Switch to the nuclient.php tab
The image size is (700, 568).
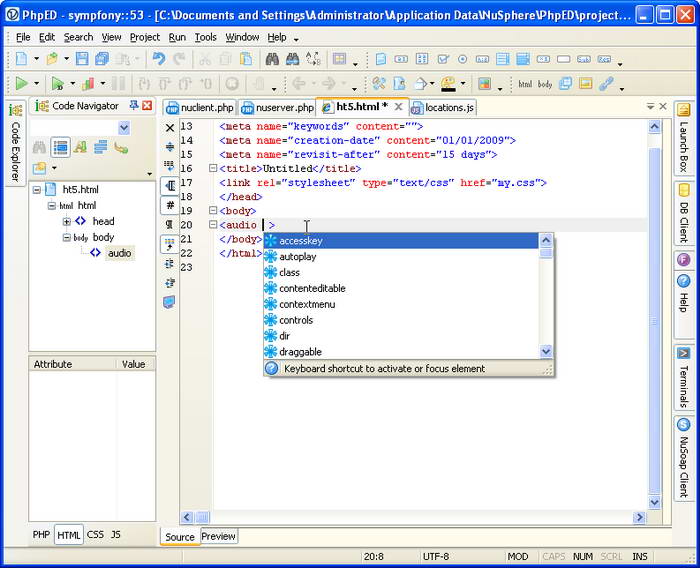(x=200, y=108)
